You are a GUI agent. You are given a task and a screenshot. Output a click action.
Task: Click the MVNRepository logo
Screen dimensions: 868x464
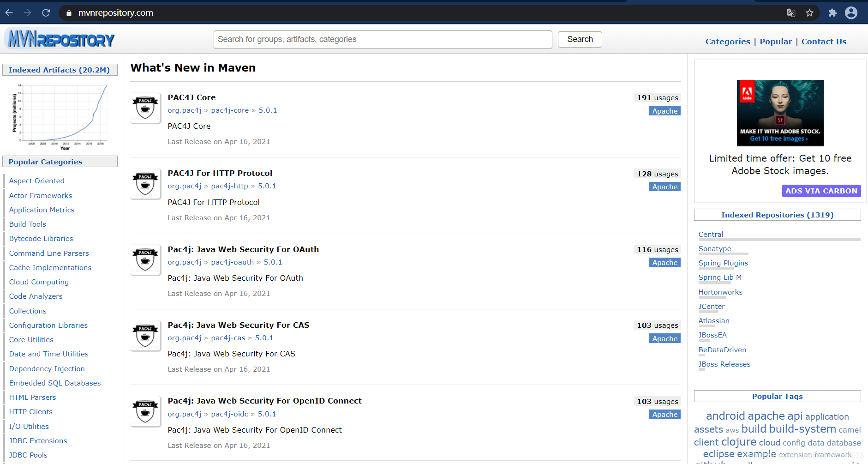tap(60, 39)
